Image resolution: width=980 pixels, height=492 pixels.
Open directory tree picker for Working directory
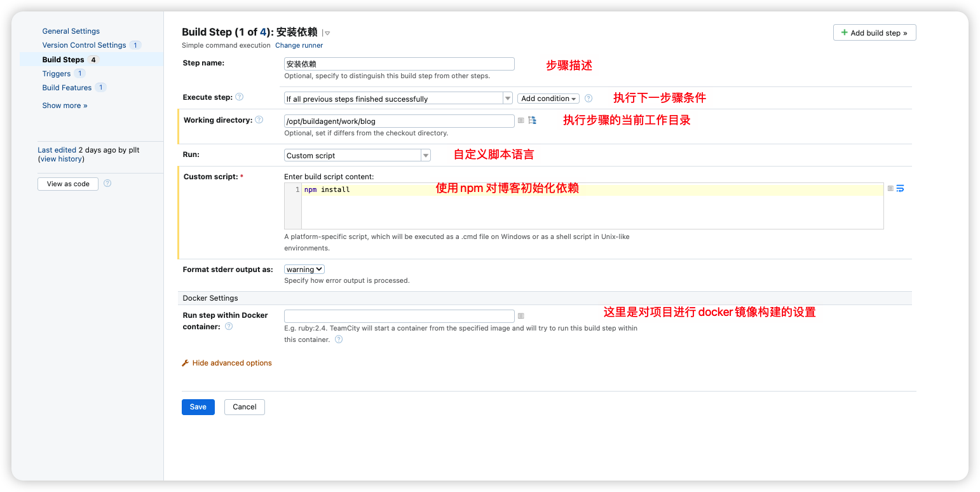[532, 120]
